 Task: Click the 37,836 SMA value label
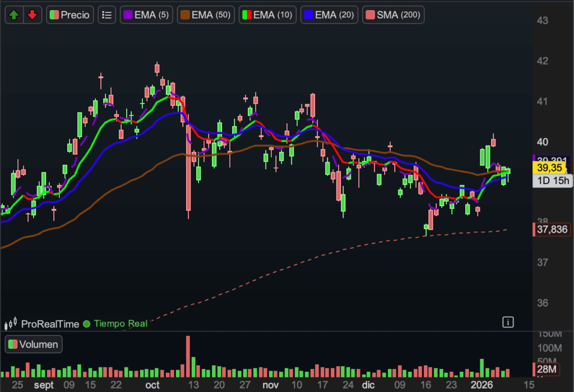552,229
